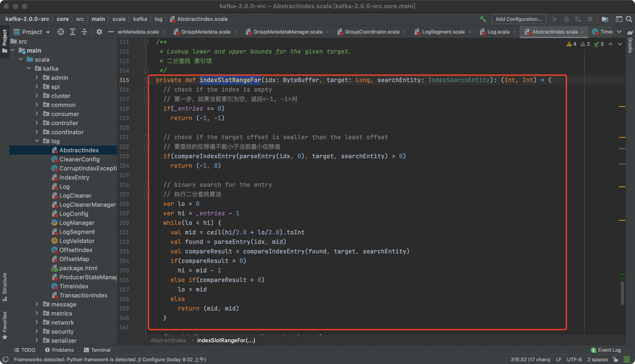
Task: Click the Build project hammer icon
Action: [x=483, y=19]
